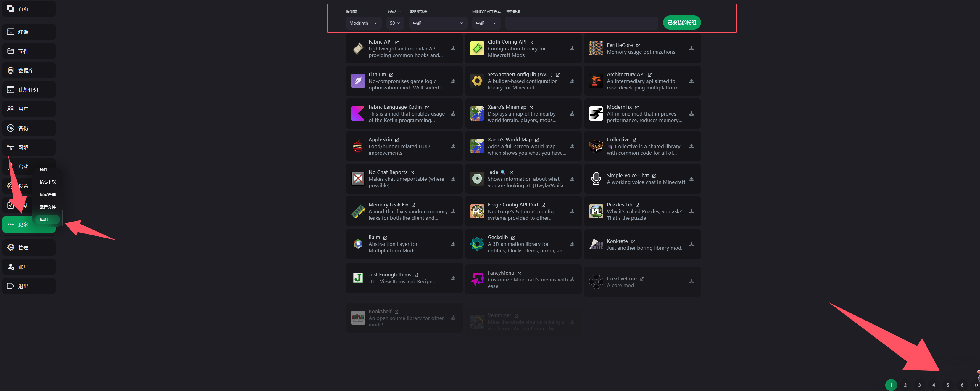Open the 数据库 sidebar item
The height and width of the screenshot is (391, 980).
coord(29,70)
